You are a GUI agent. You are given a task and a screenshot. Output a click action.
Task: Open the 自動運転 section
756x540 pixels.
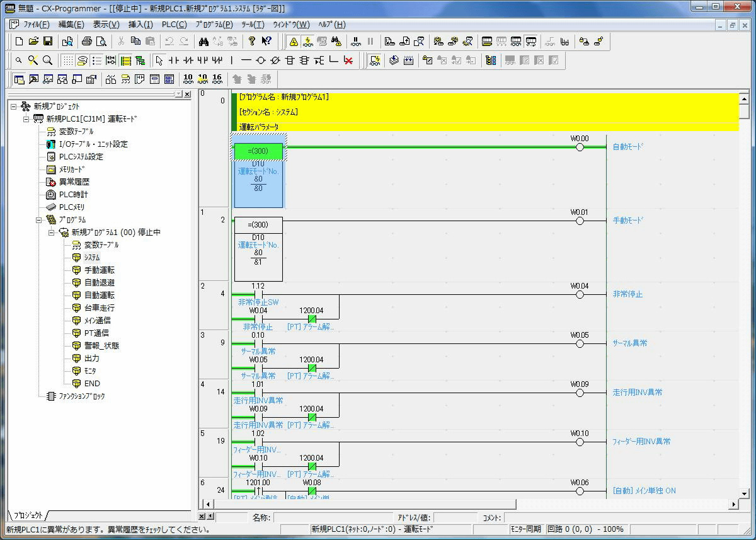pos(100,296)
